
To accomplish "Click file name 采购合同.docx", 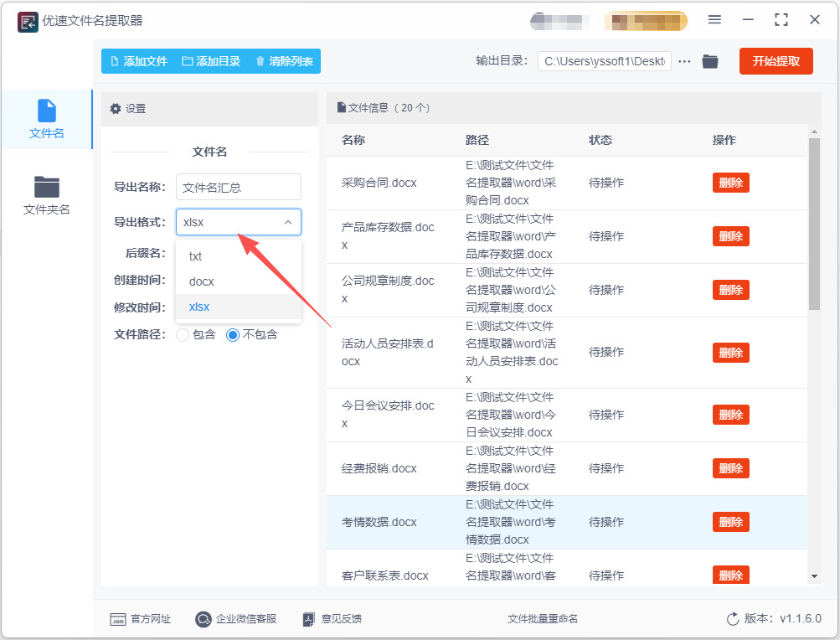I will [379, 183].
